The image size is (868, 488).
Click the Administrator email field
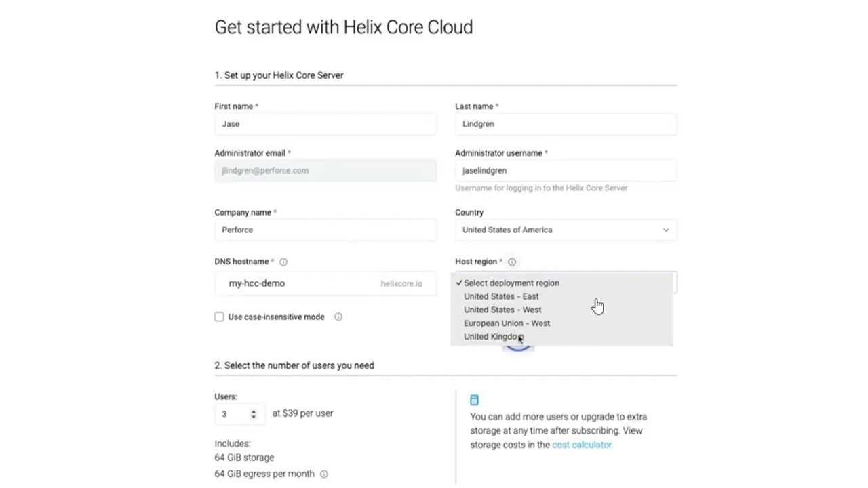point(325,171)
